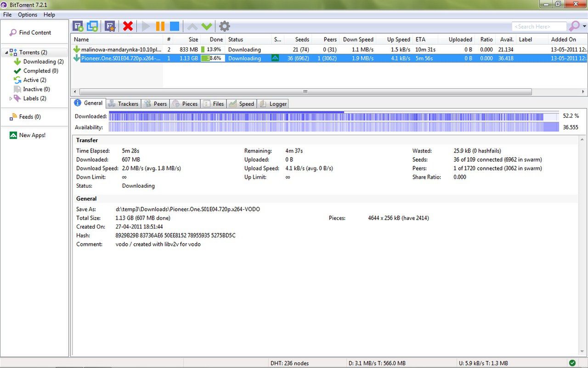The height and width of the screenshot is (368, 588).
Task: Open Preferences via the gear icon
Action: pyautogui.click(x=224, y=26)
